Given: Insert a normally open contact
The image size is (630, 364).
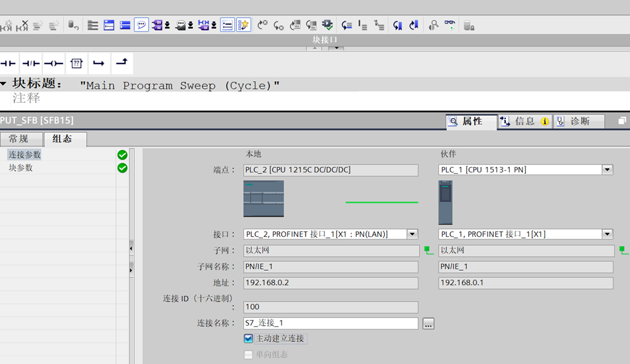Looking at the screenshot, I should [x=8, y=63].
